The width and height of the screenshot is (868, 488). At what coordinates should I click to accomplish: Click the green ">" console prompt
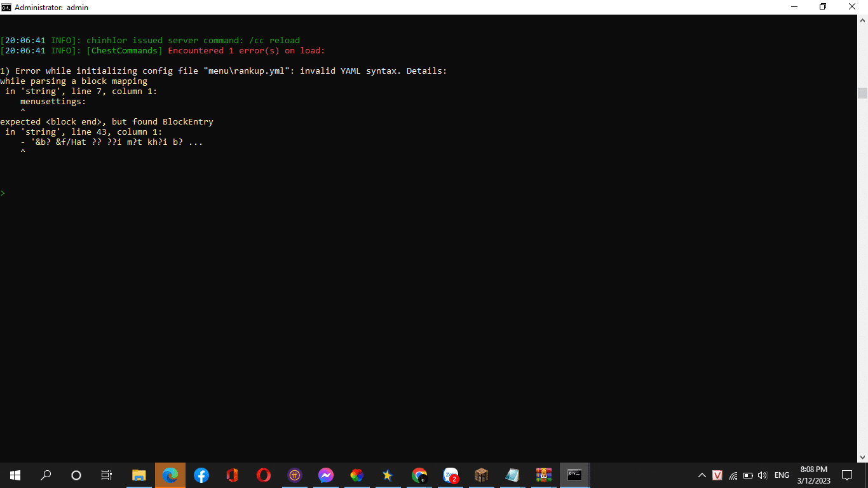click(3, 193)
